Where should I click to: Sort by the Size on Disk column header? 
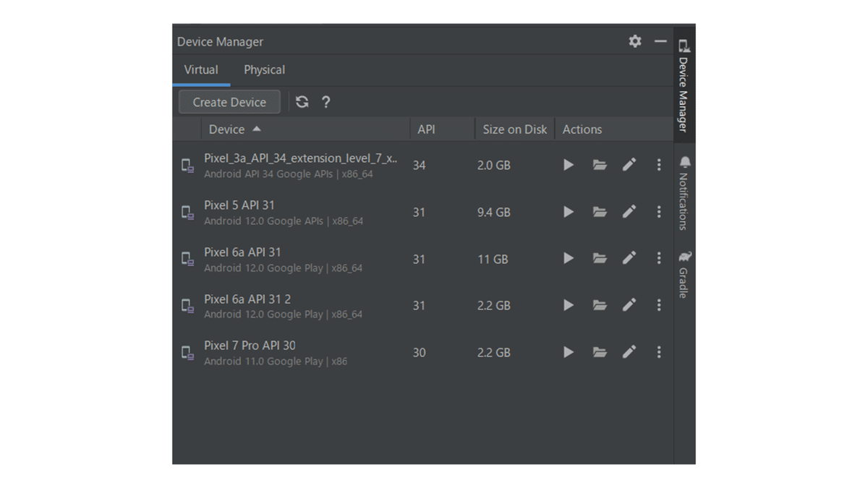[515, 129]
